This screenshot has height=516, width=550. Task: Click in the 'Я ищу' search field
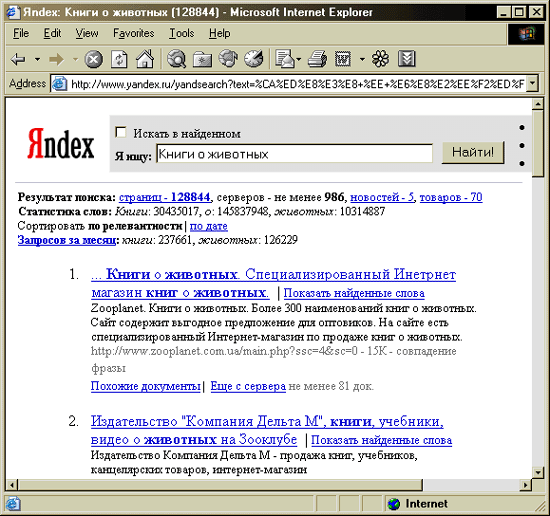coord(294,153)
